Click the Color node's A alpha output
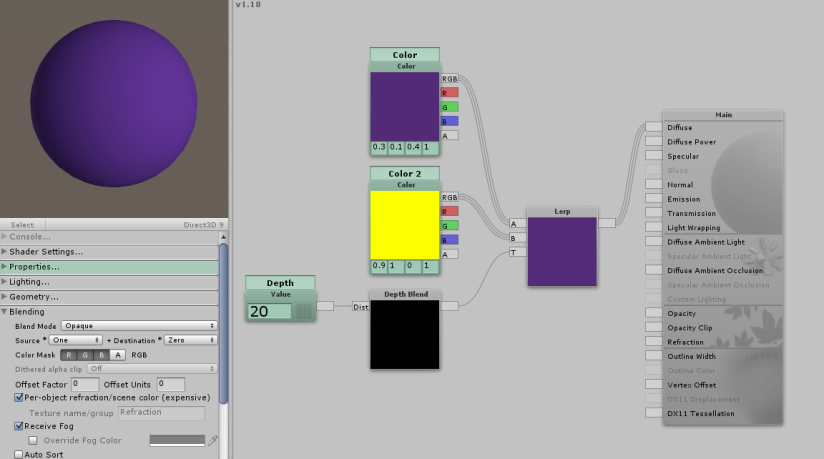 point(449,136)
